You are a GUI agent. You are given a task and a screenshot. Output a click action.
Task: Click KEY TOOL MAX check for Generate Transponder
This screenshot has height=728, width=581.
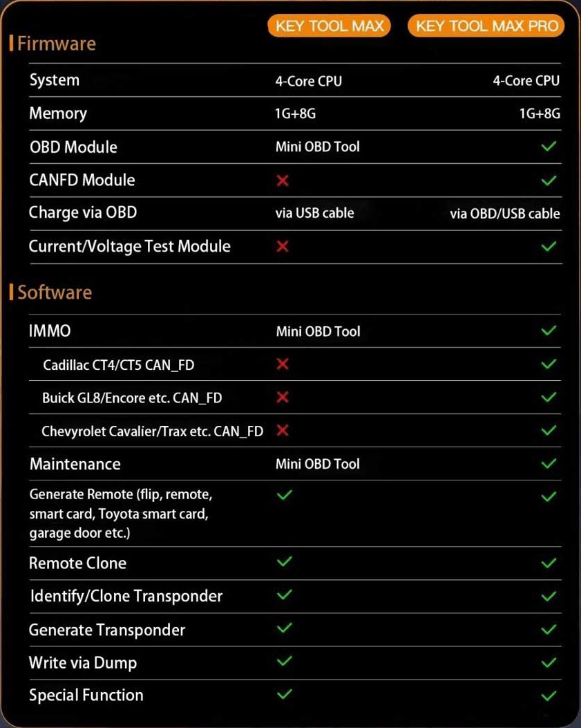pyautogui.click(x=284, y=628)
